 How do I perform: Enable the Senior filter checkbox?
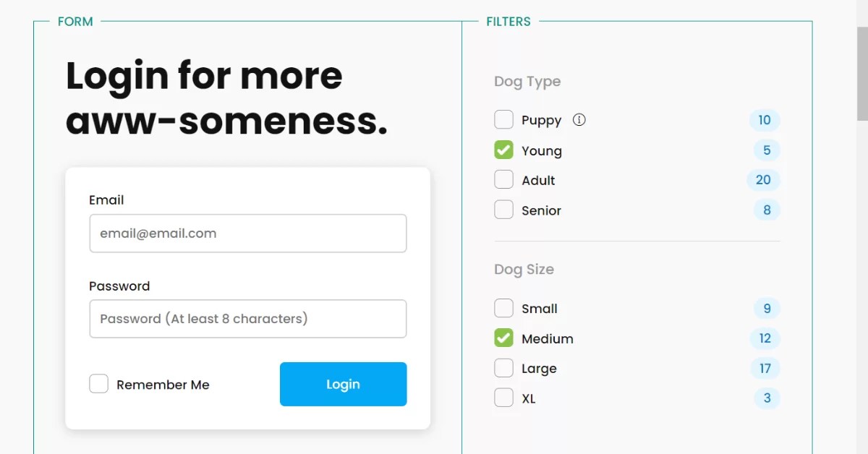click(x=503, y=210)
